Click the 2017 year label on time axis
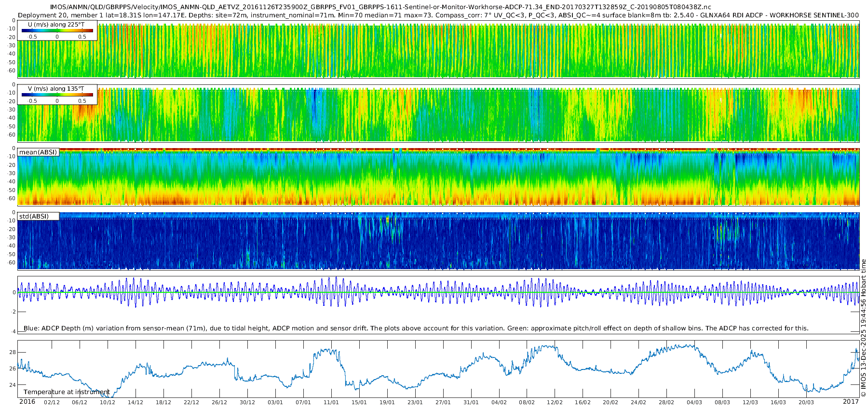This screenshot has height=410, width=868. pos(851,402)
